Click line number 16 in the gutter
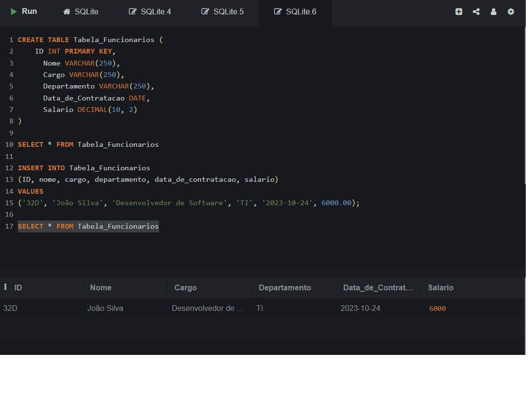Image resolution: width=532 pixels, height=397 pixels. coord(9,214)
